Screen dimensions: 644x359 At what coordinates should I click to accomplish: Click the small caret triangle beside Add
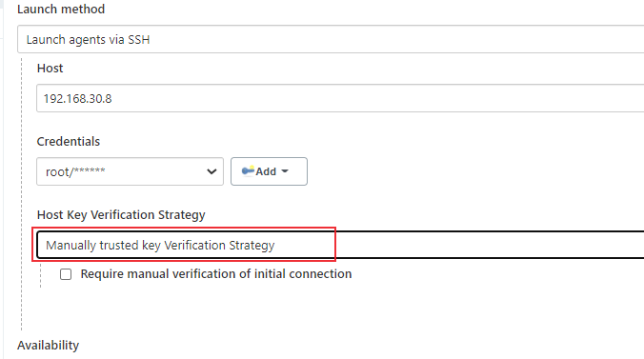pos(285,171)
